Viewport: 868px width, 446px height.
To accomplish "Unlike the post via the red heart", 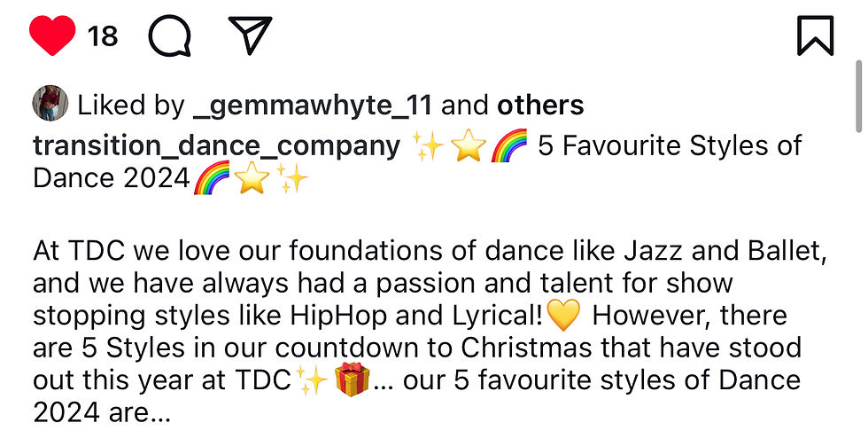I will pos(52,35).
